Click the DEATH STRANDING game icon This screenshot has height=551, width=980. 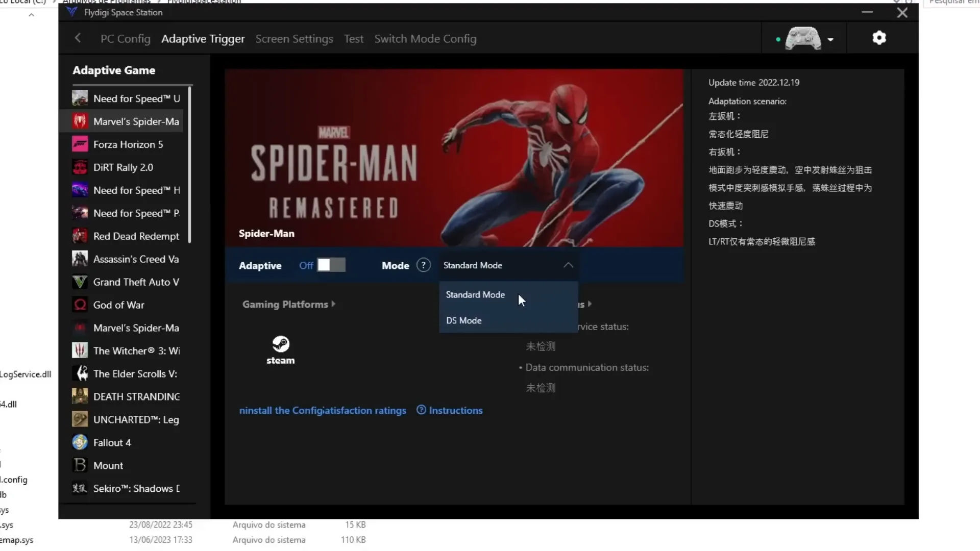point(80,396)
